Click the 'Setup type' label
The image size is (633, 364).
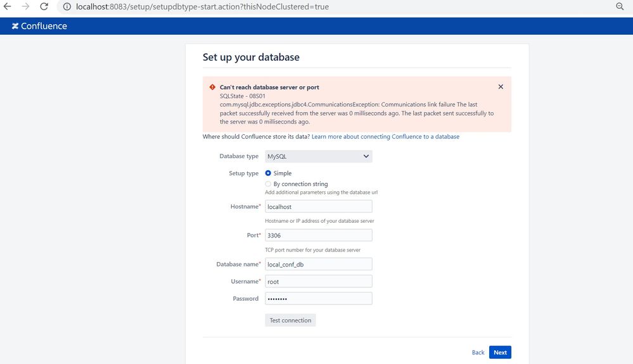coord(244,173)
